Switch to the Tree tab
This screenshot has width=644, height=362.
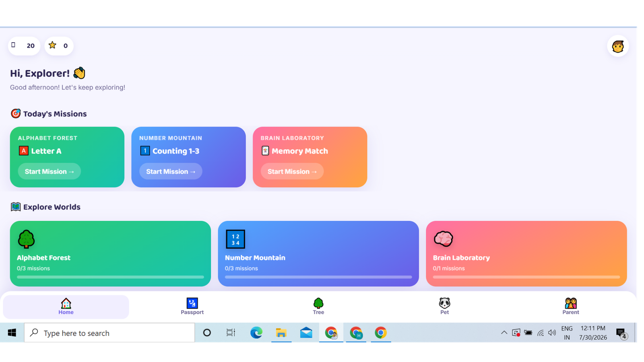pos(318,306)
